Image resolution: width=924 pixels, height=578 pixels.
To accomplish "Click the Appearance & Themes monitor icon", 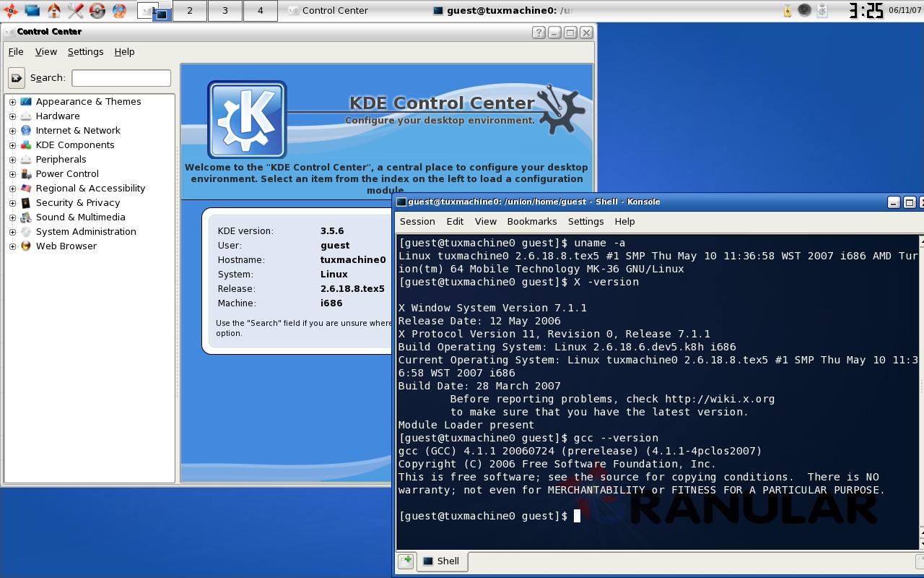I will click(x=26, y=101).
